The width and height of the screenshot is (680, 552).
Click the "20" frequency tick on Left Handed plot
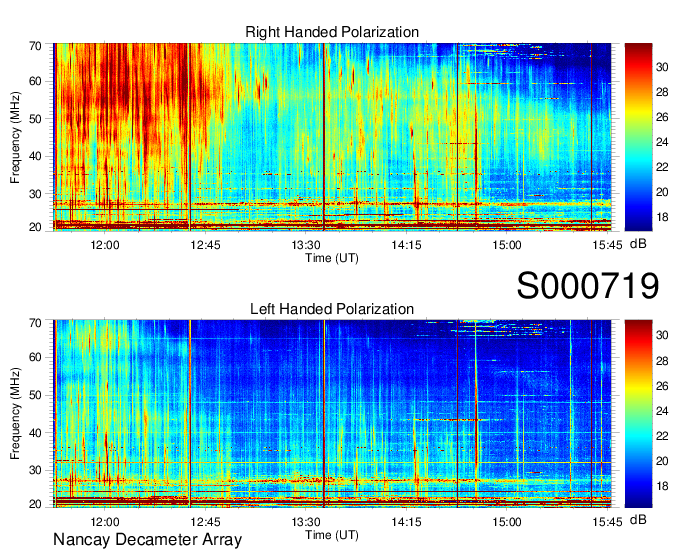(x=35, y=504)
